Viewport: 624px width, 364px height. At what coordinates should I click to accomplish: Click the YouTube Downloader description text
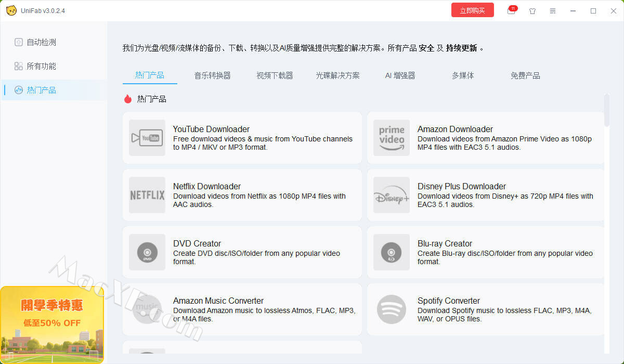(263, 143)
